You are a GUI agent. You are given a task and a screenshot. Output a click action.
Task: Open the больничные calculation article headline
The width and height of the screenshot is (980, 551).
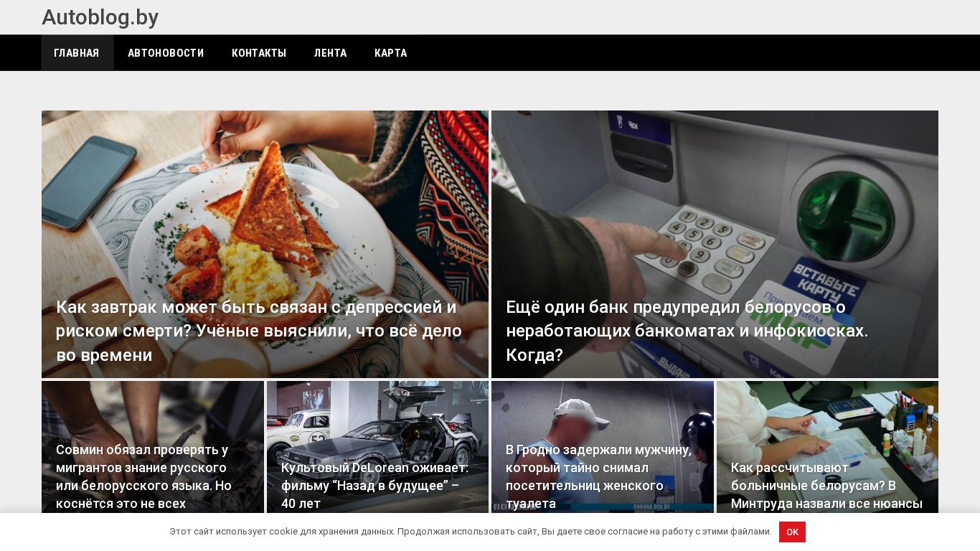tap(826, 486)
